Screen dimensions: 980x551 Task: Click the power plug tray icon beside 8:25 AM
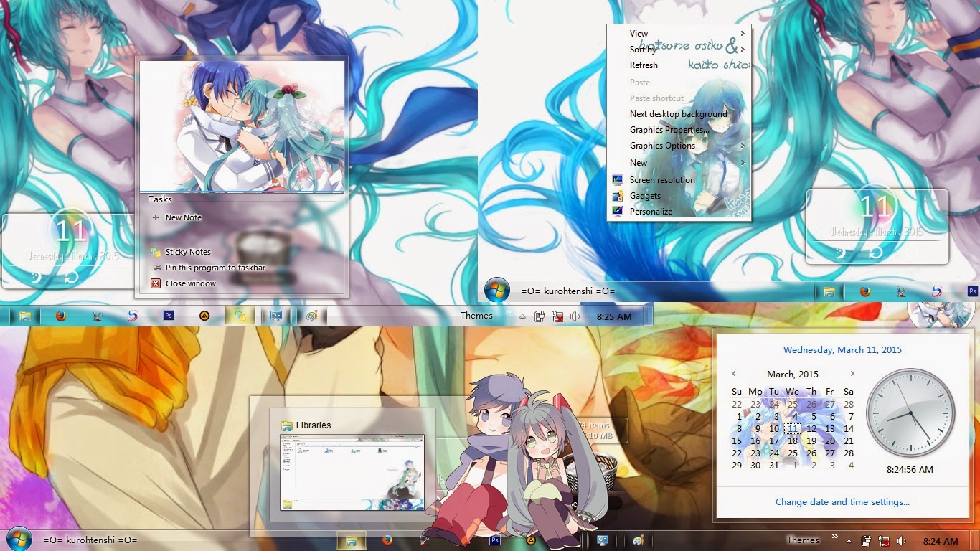(x=540, y=316)
